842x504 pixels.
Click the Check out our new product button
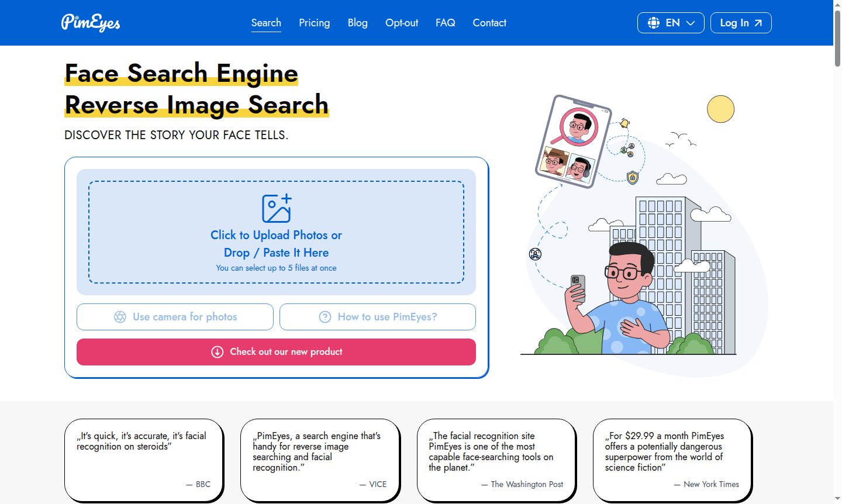click(x=276, y=351)
